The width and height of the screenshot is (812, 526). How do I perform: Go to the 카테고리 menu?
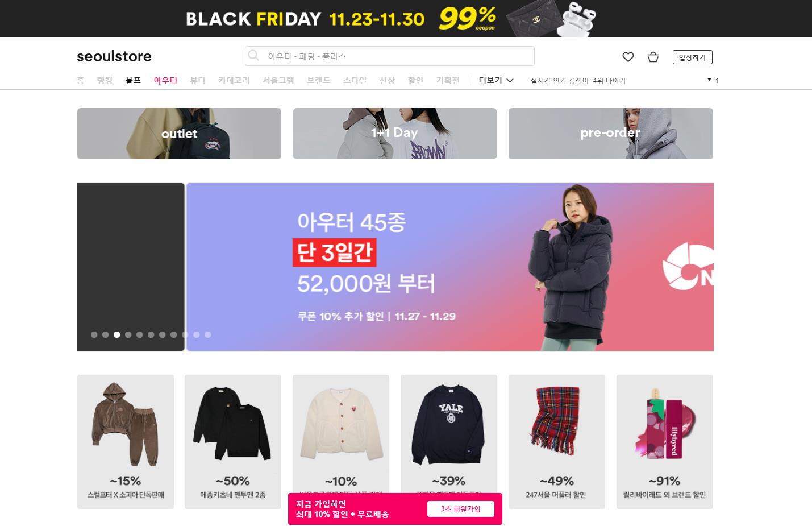click(x=234, y=80)
